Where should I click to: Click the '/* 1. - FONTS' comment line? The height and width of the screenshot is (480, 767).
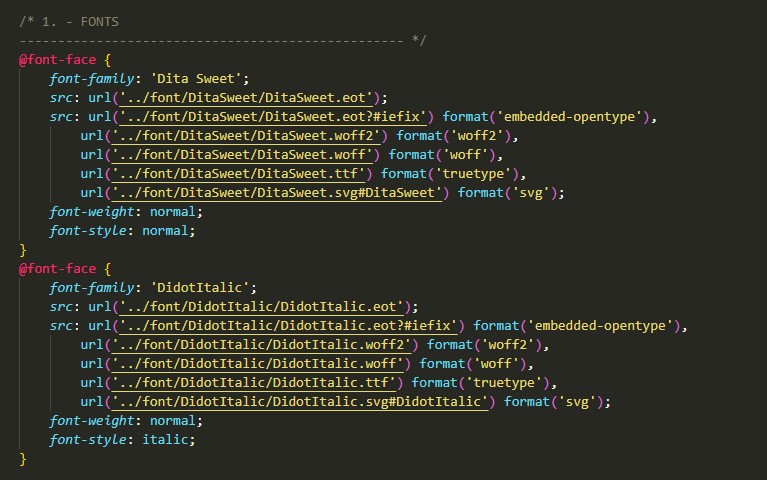coord(68,22)
